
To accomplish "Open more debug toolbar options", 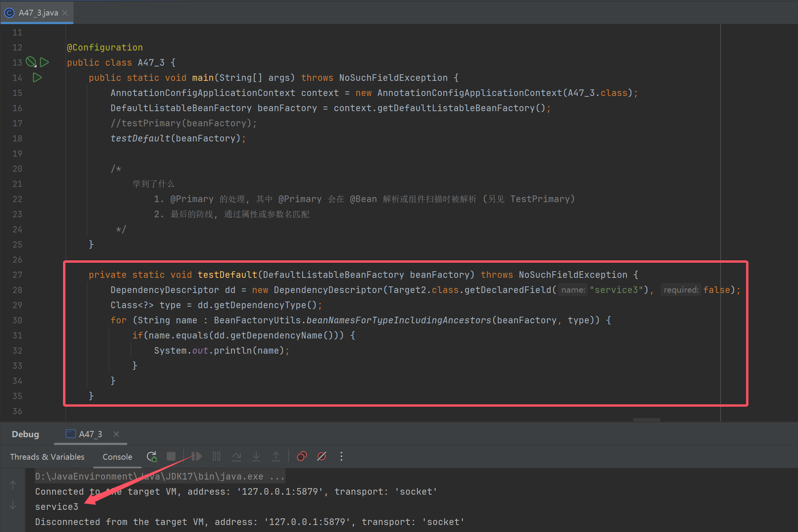I will click(341, 456).
